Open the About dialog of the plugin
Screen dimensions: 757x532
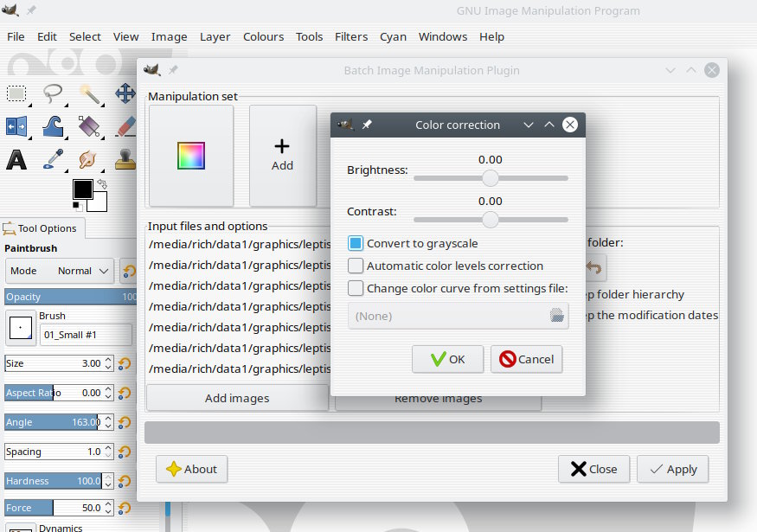click(x=192, y=469)
